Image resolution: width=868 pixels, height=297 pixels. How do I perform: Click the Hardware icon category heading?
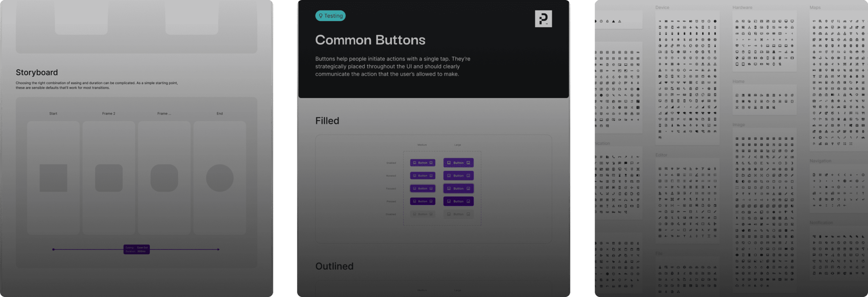tap(742, 7)
